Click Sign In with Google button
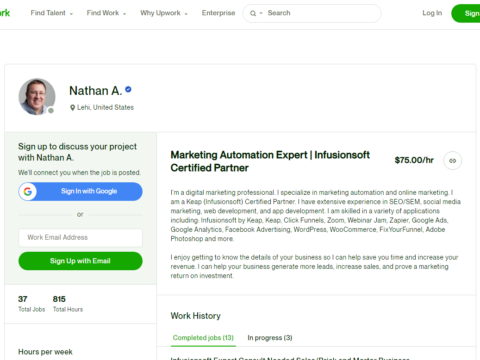 click(80, 191)
